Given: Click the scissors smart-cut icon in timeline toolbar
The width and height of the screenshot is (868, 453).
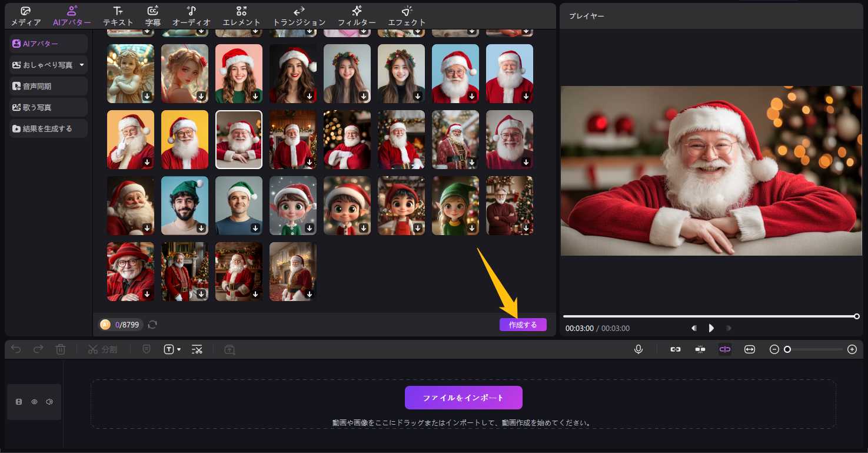Looking at the screenshot, I should click(197, 349).
